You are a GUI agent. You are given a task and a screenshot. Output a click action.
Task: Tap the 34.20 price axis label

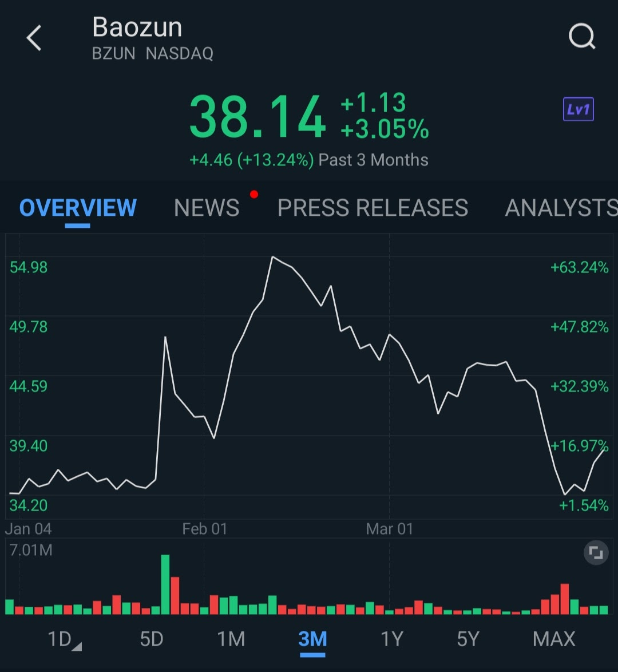(x=28, y=505)
